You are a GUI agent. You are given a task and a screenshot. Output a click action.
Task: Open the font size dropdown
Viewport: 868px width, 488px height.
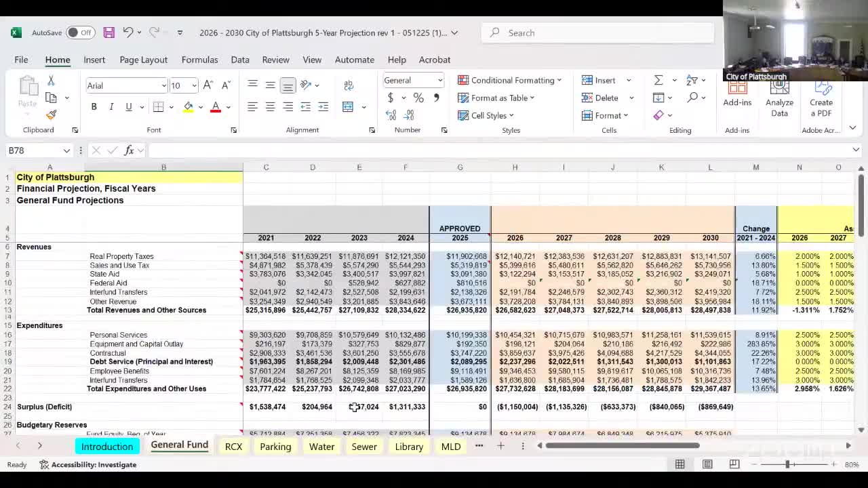click(194, 85)
